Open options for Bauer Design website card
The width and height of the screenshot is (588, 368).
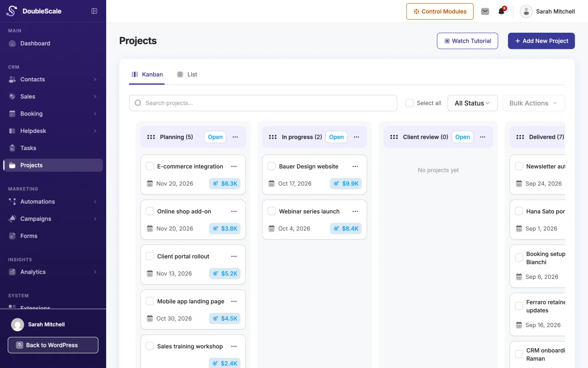pos(355,166)
